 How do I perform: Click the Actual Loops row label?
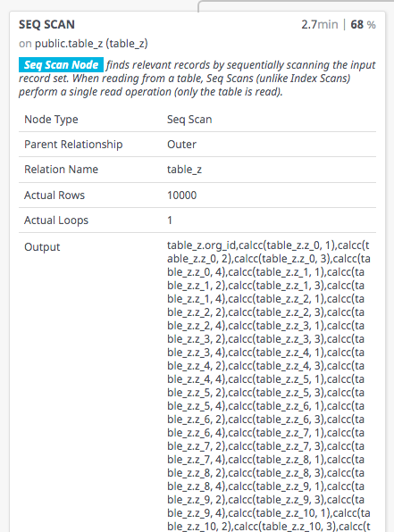pyautogui.click(x=56, y=220)
